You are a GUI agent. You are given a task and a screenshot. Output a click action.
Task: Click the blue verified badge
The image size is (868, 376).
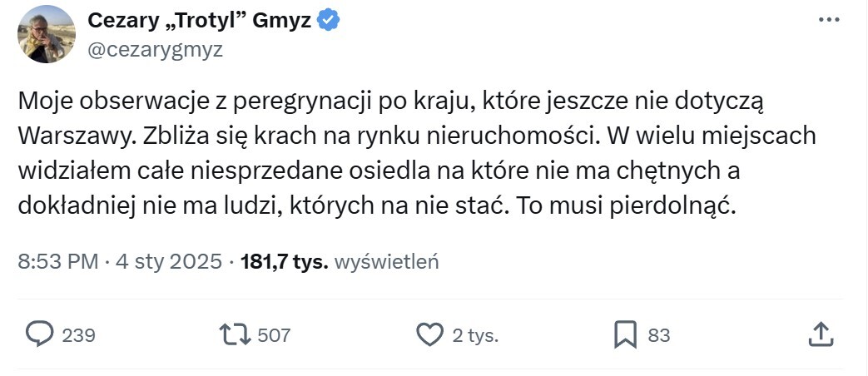click(330, 21)
